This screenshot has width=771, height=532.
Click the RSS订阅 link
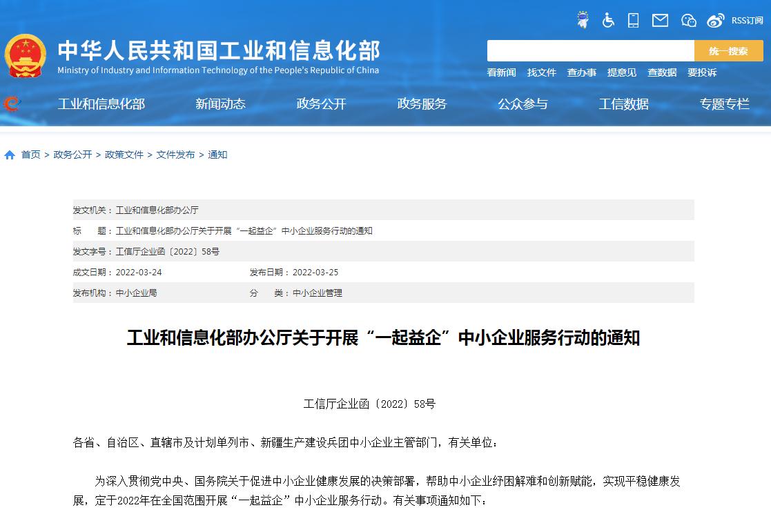point(747,21)
